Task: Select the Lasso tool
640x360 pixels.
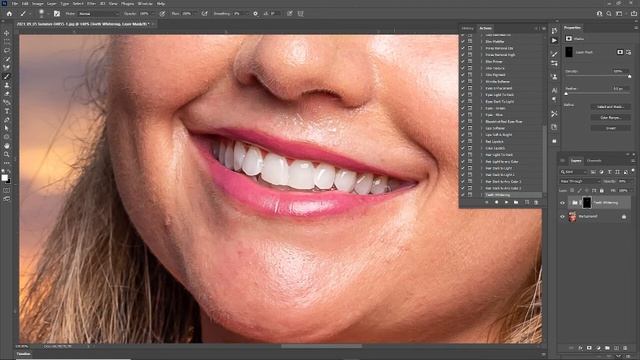Action: [7, 51]
